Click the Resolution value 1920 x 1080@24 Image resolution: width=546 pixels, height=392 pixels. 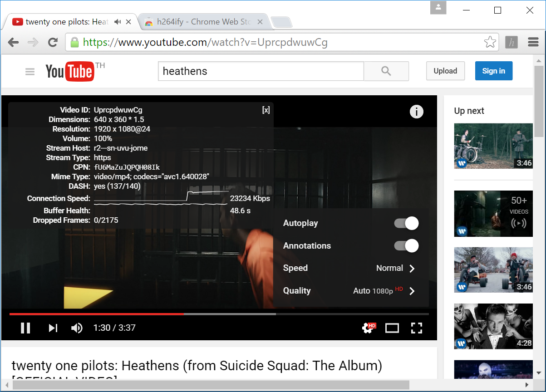point(122,129)
